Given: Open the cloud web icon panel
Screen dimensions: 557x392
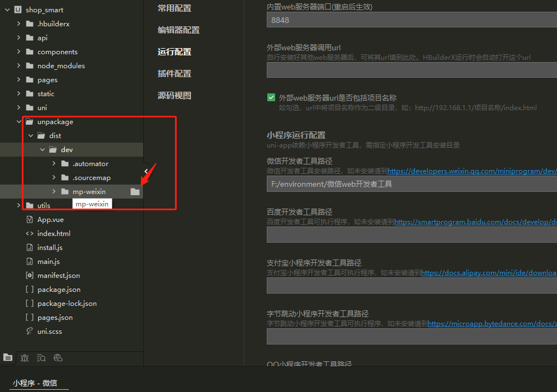Looking at the screenshot, I should tap(58, 357).
